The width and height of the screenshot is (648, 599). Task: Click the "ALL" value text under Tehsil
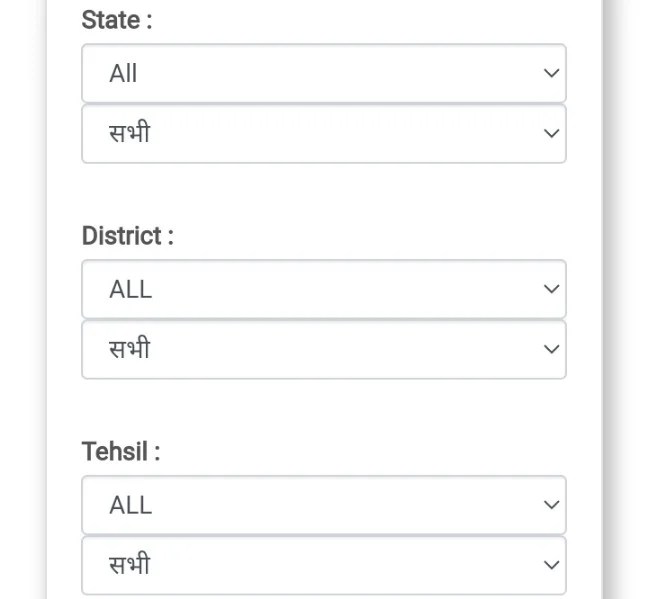pyautogui.click(x=130, y=505)
